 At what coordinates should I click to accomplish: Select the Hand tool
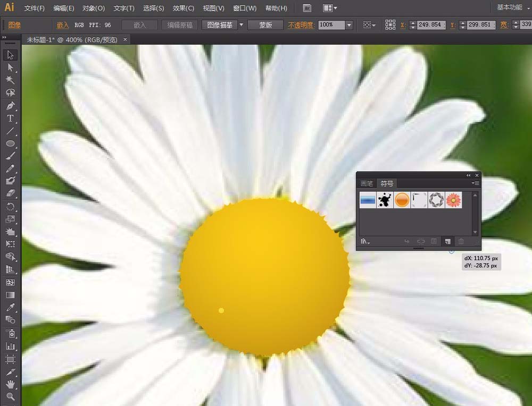[10, 384]
